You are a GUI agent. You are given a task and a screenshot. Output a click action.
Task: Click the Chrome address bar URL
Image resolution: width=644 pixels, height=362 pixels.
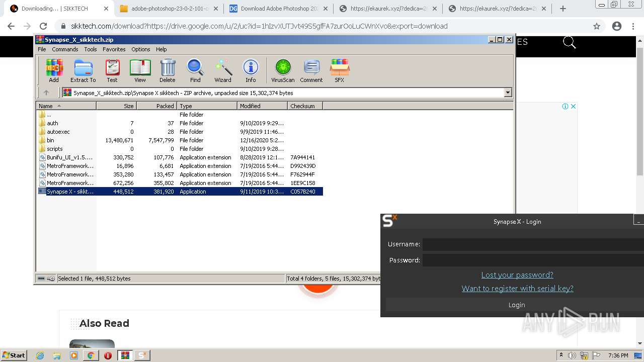tap(259, 26)
